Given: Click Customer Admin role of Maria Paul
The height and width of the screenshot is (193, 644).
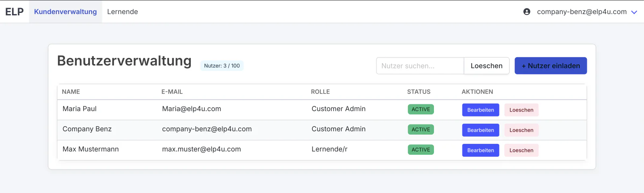Looking at the screenshot, I should click(339, 109).
